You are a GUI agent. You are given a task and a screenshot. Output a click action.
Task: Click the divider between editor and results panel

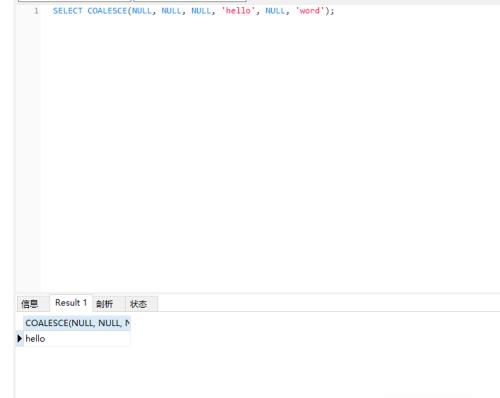click(257, 293)
